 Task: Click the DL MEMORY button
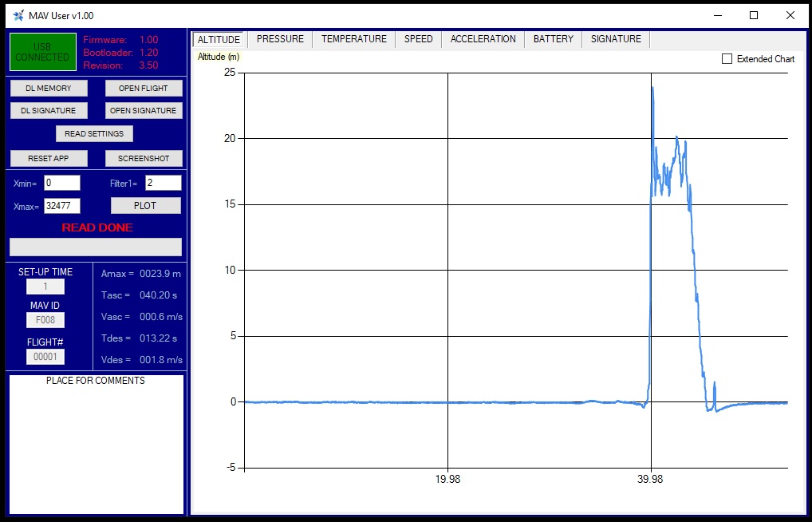tap(49, 88)
